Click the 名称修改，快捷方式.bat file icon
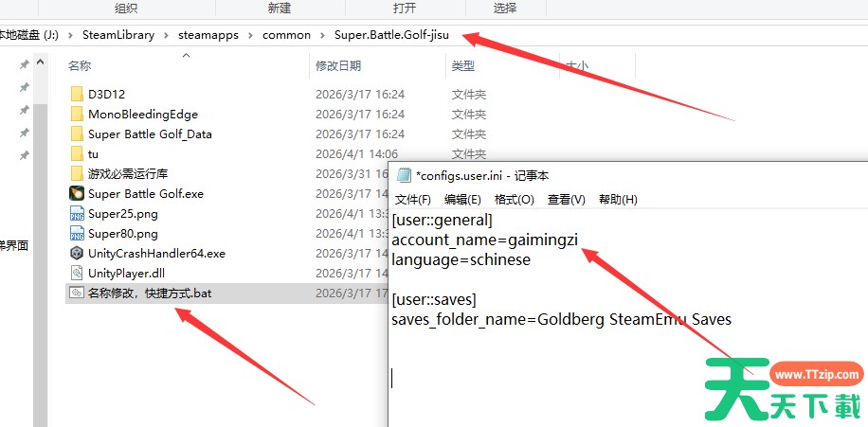868x427 pixels. pos(77,294)
